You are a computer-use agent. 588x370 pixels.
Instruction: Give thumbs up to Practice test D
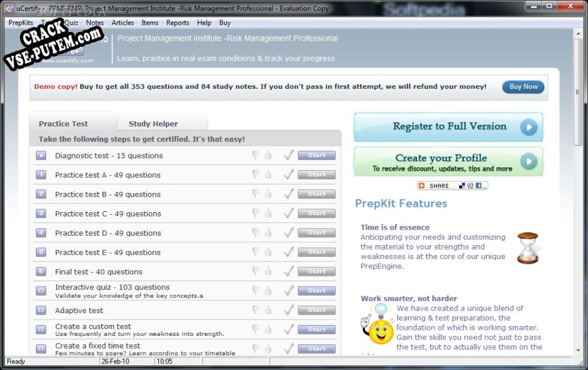tap(268, 233)
